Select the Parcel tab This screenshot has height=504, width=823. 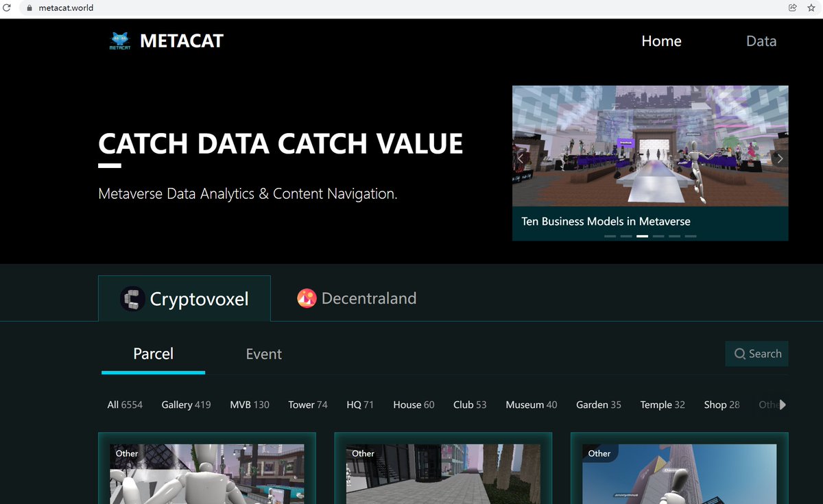[153, 354]
